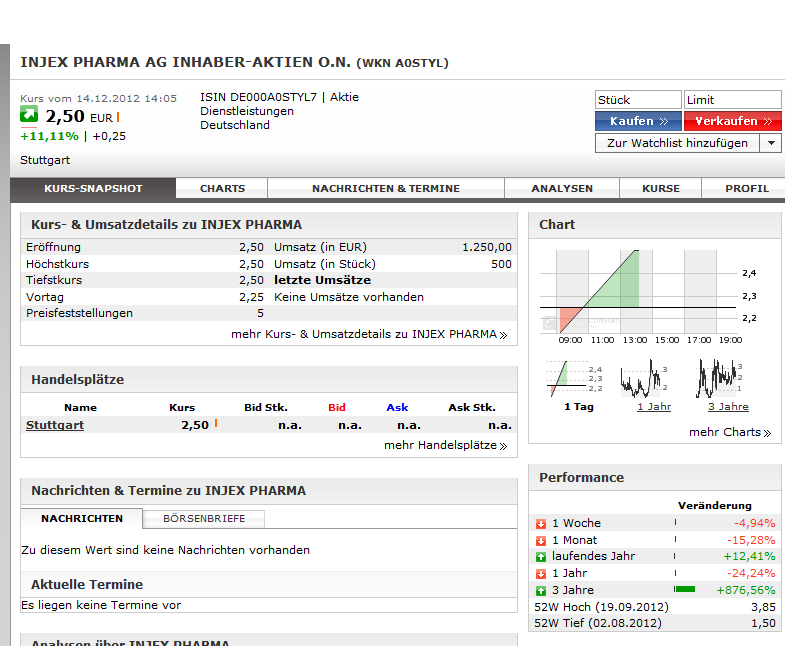Click the green up-arrow icon beside laufendes Jahr
The height and width of the screenshot is (646, 785).
coord(541,557)
